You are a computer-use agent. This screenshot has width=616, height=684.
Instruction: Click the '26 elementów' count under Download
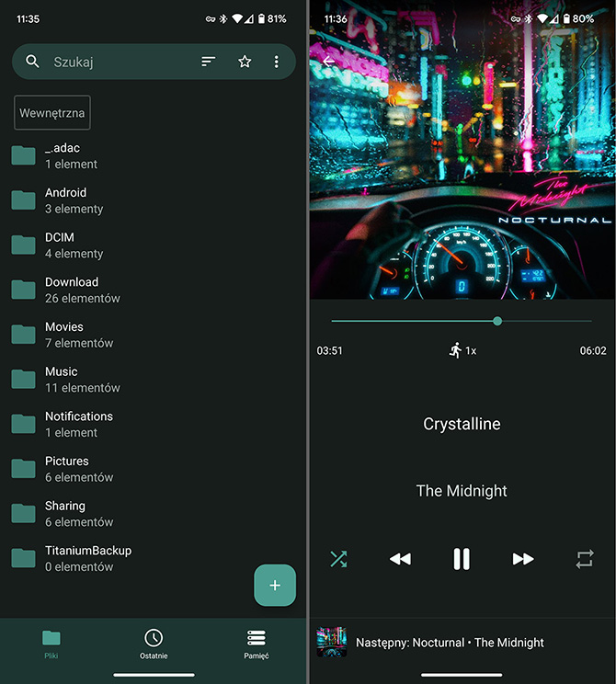(x=83, y=299)
